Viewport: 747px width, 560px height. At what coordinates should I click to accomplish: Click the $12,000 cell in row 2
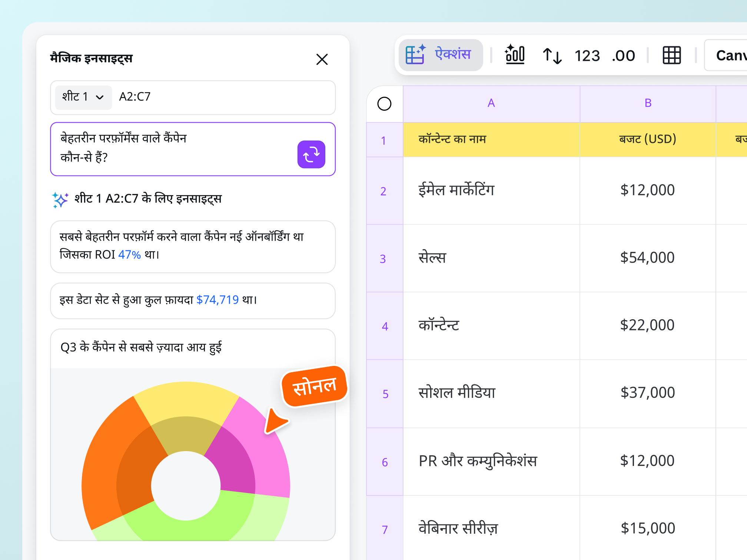coord(648,191)
